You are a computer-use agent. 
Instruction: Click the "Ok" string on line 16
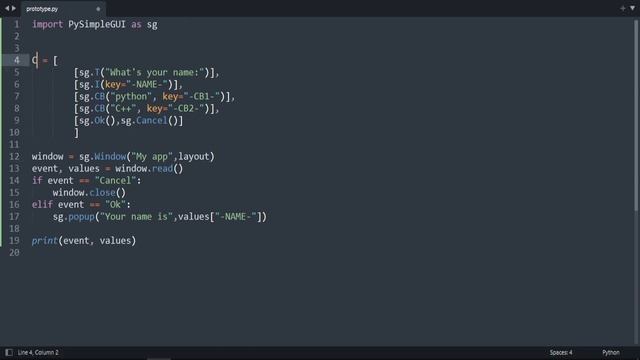click(x=115, y=205)
